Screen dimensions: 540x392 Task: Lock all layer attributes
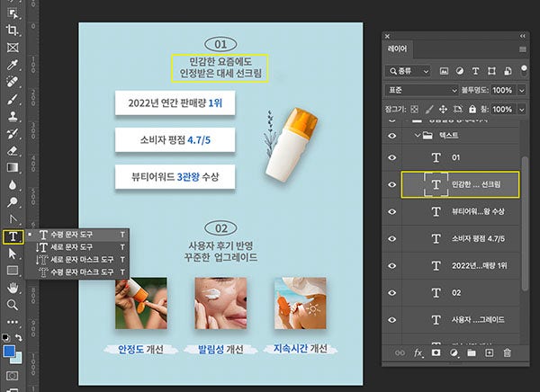(472, 110)
